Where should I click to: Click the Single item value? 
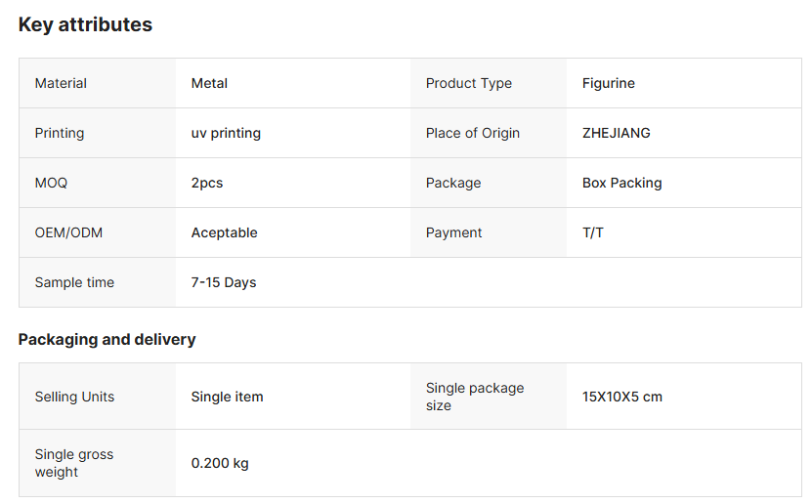(227, 398)
